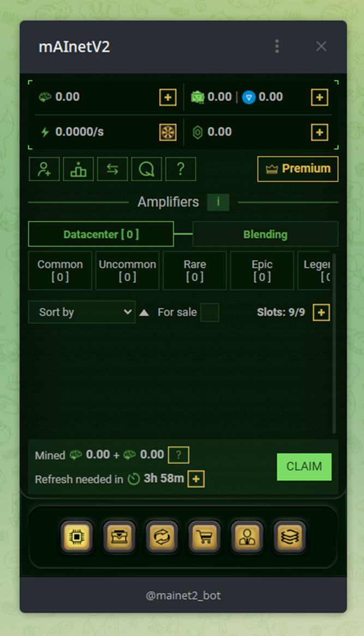Check the For sale checkbox
Image resolution: width=364 pixels, height=636 pixels.
[x=210, y=313]
